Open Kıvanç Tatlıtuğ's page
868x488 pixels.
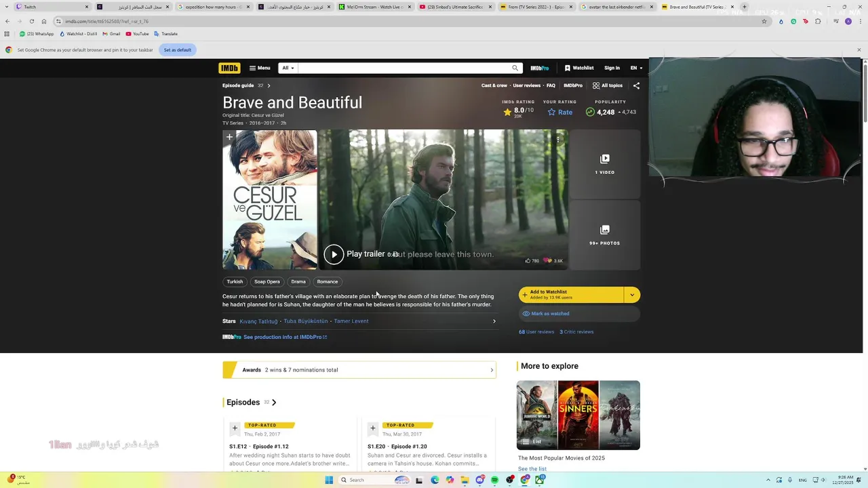tap(258, 321)
